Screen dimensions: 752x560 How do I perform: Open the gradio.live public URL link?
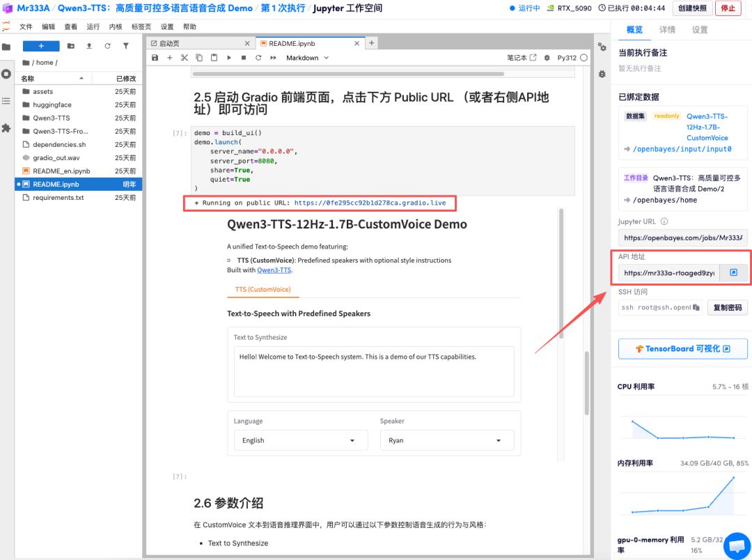click(370, 203)
